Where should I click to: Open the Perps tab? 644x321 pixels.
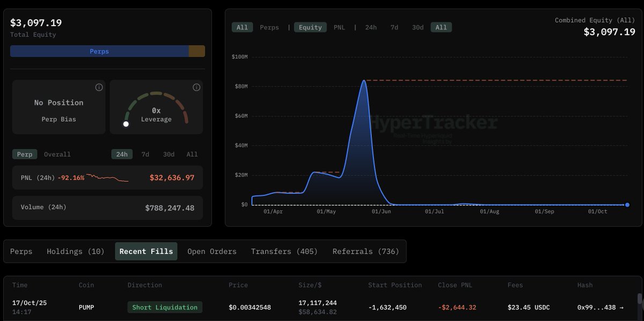[21, 251]
